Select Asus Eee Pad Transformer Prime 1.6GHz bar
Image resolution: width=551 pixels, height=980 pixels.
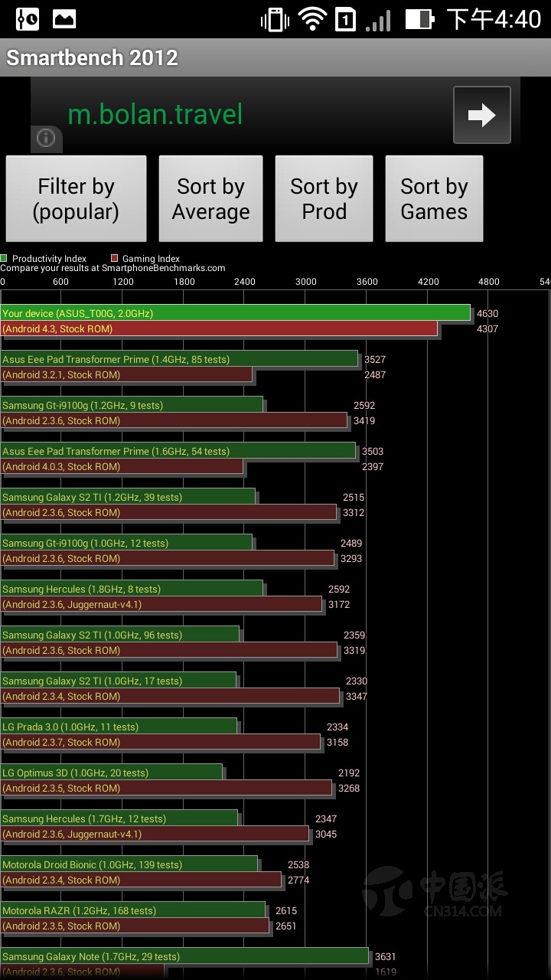point(178,451)
